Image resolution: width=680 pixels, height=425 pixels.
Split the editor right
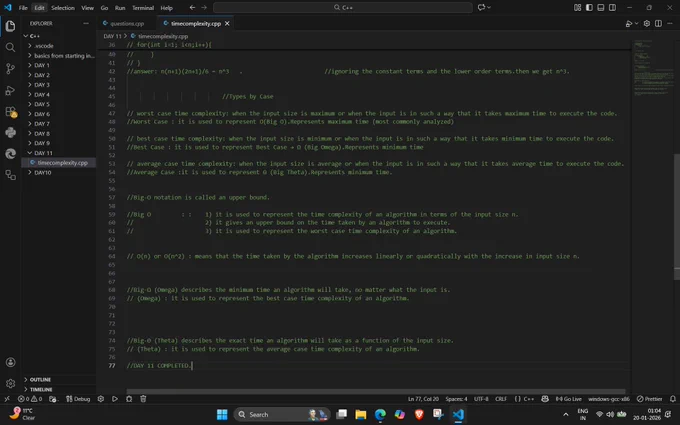(658, 23)
